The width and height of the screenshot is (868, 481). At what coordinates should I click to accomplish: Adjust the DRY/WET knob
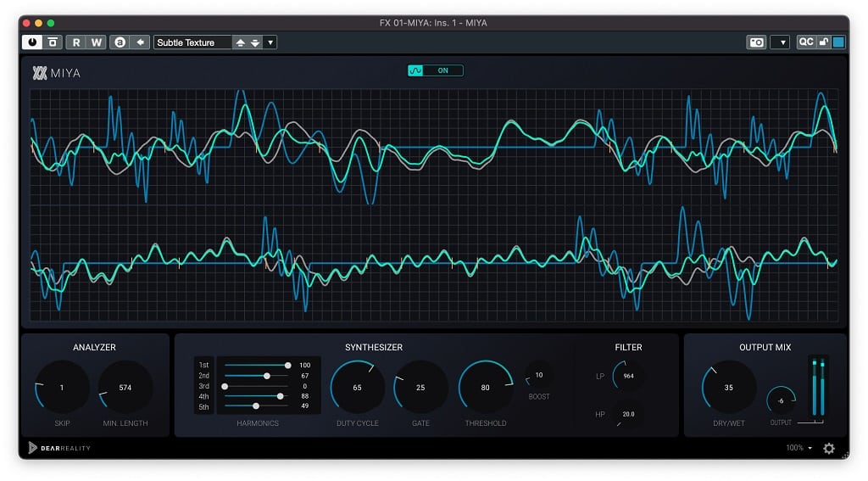(x=728, y=387)
